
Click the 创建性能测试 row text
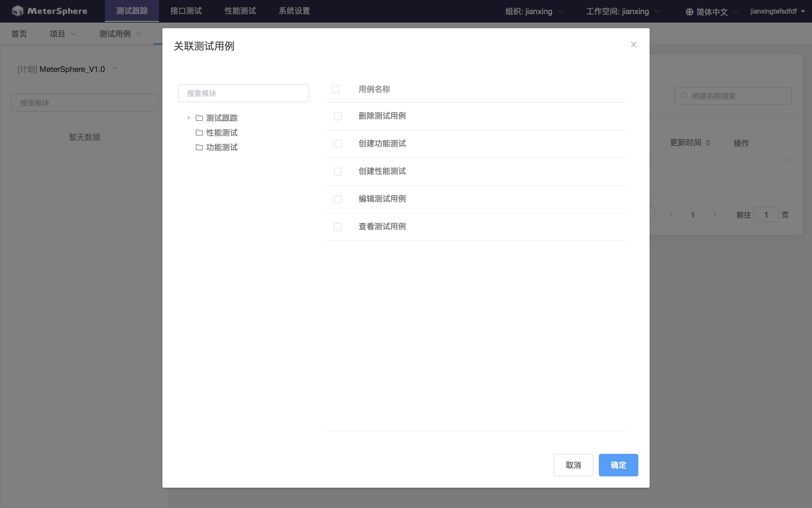click(382, 171)
